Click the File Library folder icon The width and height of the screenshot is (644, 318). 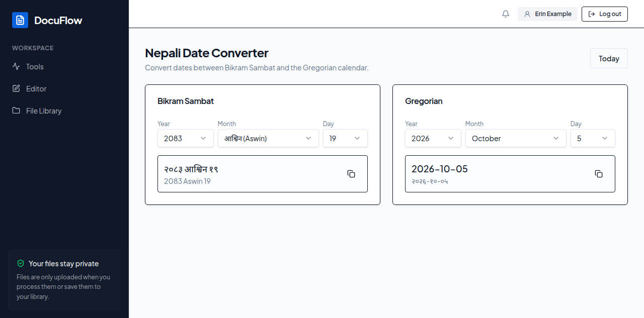(x=16, y=111)
